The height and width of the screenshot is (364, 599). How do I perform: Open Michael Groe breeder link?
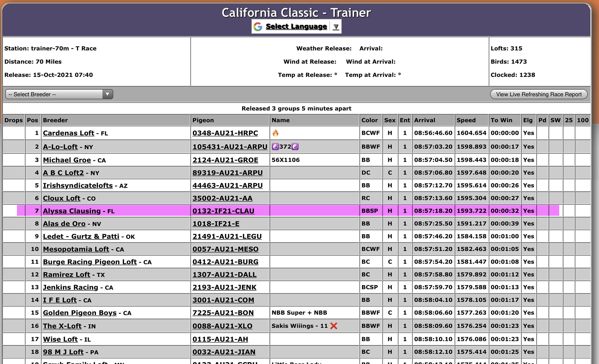tap(67, 160)
